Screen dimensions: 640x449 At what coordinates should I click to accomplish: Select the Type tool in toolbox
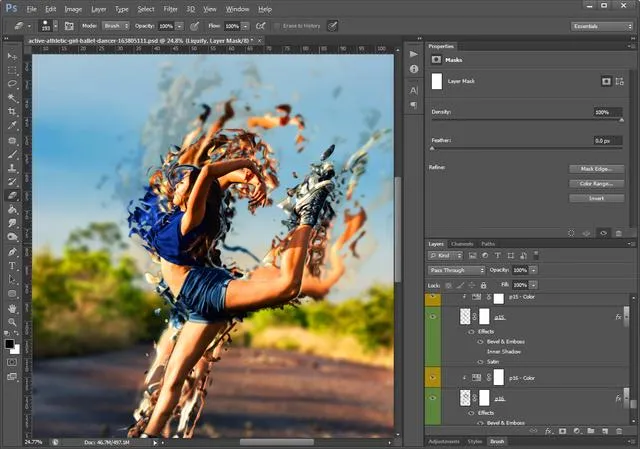(x=12, y=266)
